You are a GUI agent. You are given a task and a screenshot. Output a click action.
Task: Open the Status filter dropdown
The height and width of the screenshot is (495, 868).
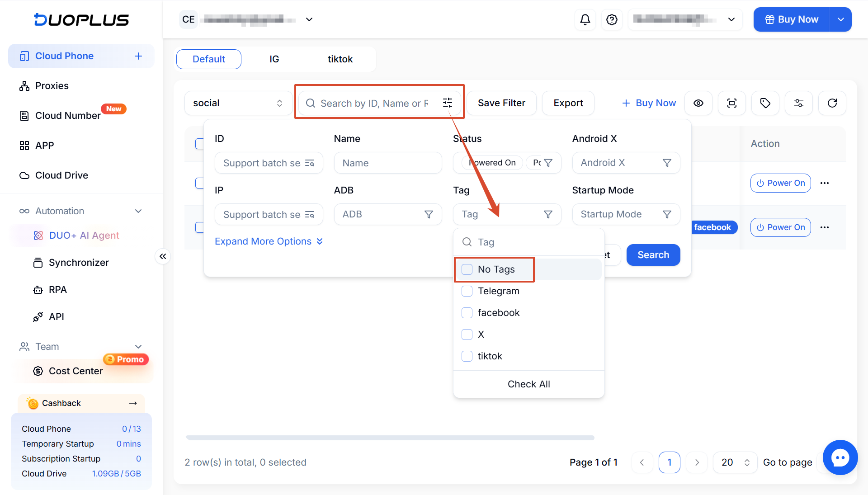507,163
